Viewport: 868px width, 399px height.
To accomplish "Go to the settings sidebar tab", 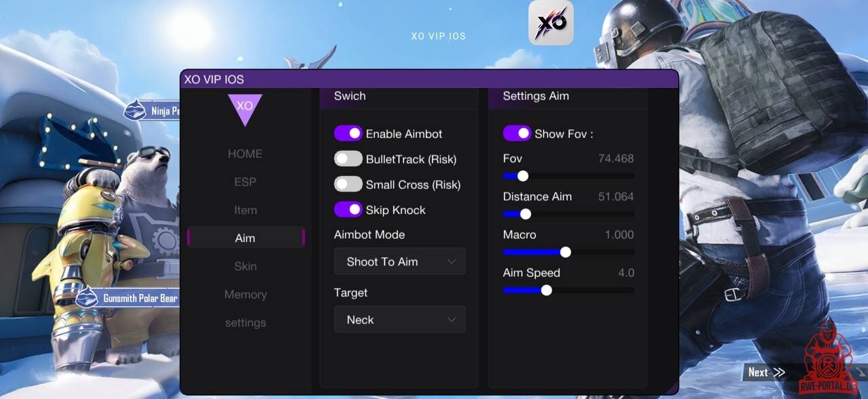I will (x=245, y=323).
